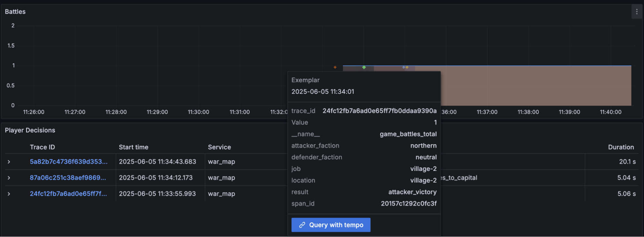Click the game_battles_total name value
This screenshot has width=644, height=237.
coord(408,134)
